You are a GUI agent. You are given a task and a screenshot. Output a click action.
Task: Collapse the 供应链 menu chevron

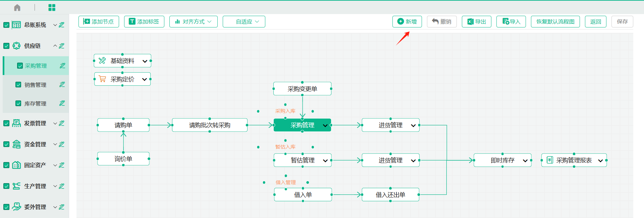[55, 46]
